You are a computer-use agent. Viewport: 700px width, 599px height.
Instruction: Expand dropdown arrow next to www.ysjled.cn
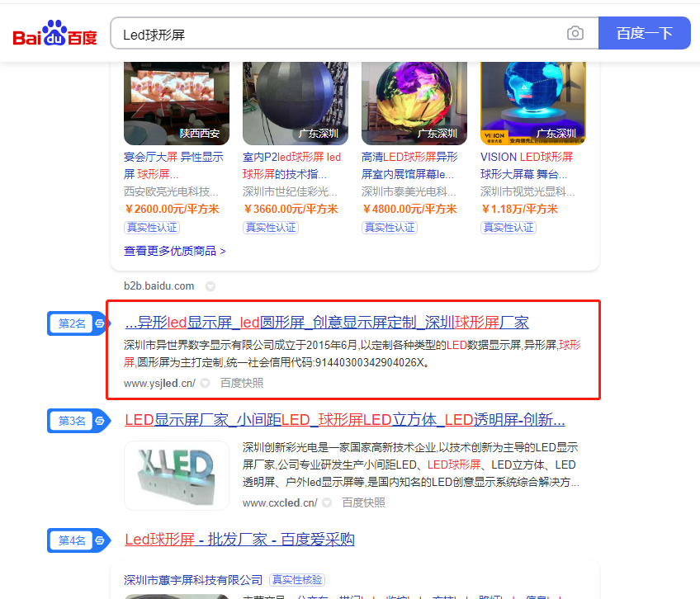click(205, 383)
